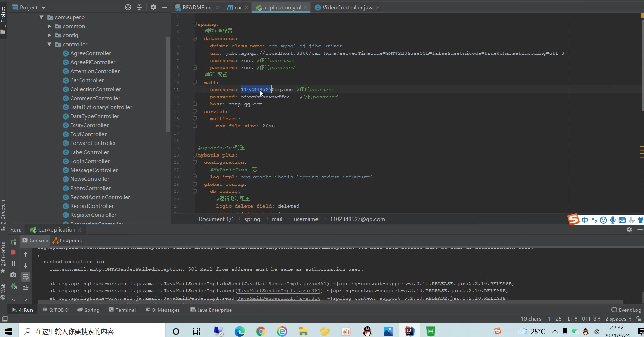Viewport: 644px width, 337px height.
Task: Open Run panel gear settings
Action: [x=629, y=229]
